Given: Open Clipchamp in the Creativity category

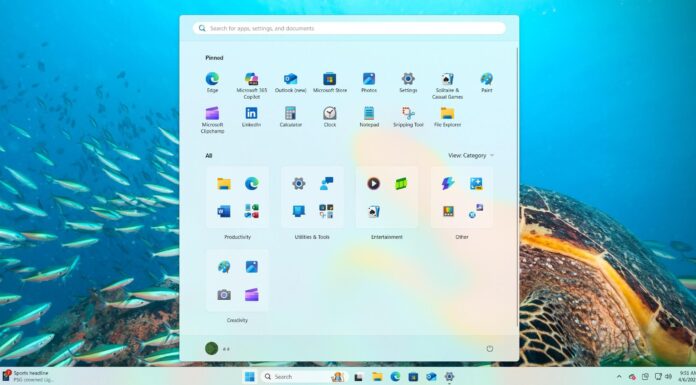Looking at the screenshot, I should click(x=252, y=294).
